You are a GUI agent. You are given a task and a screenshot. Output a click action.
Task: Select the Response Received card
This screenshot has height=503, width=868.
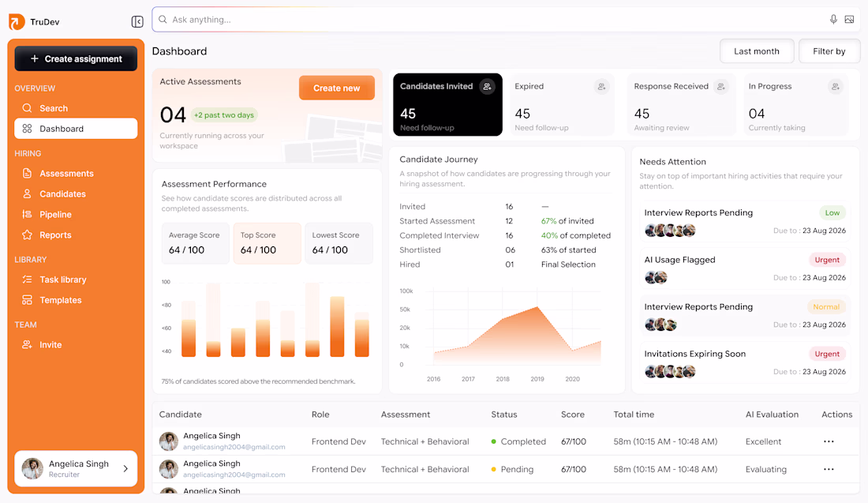pyautogui.click(x=680, y=104)
